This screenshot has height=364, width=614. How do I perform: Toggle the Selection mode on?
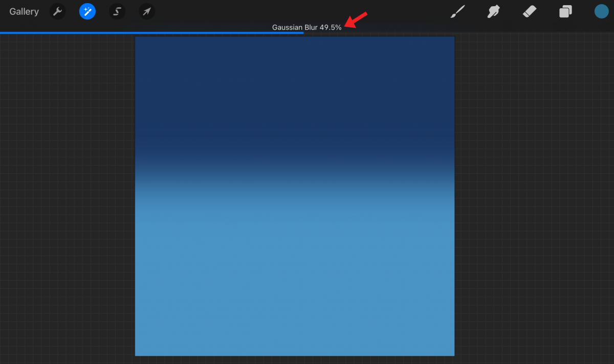tap(117, 11)
